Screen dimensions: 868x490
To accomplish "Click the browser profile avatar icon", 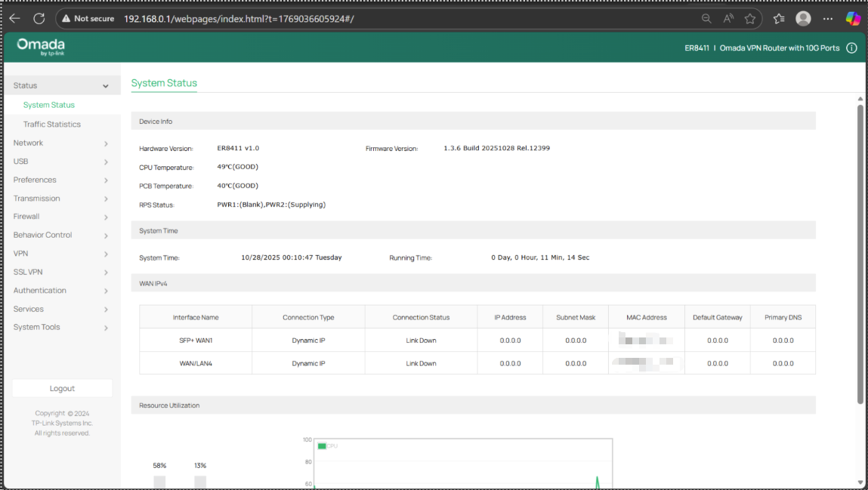I will point(803,18).
